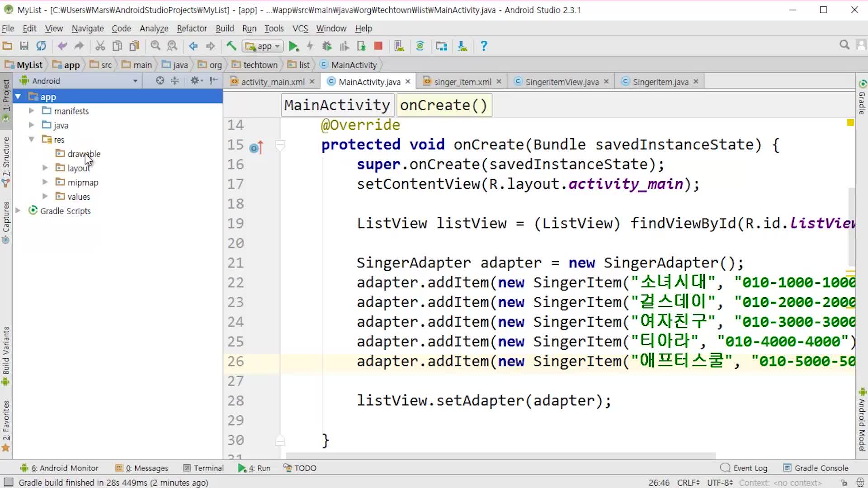Screen dimensions: 868x488
Task: Click Attach Debugger to Android Process icon
Action: click(x=361, y=46)
